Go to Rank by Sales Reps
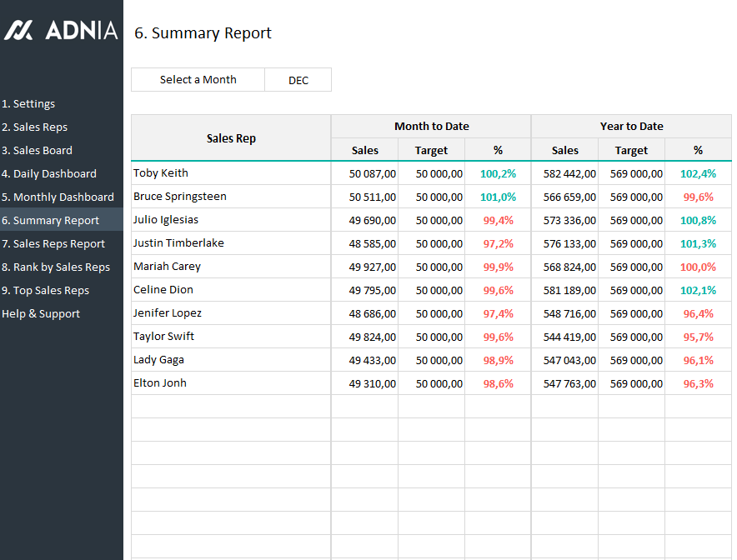 [x=56, y=267]
